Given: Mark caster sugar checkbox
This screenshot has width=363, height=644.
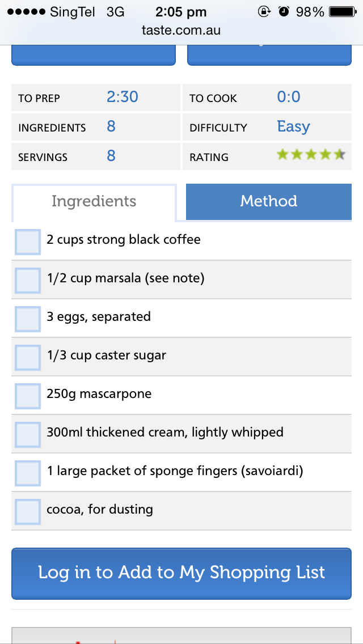Looking at the screenshot, I should tap(27, 358).
